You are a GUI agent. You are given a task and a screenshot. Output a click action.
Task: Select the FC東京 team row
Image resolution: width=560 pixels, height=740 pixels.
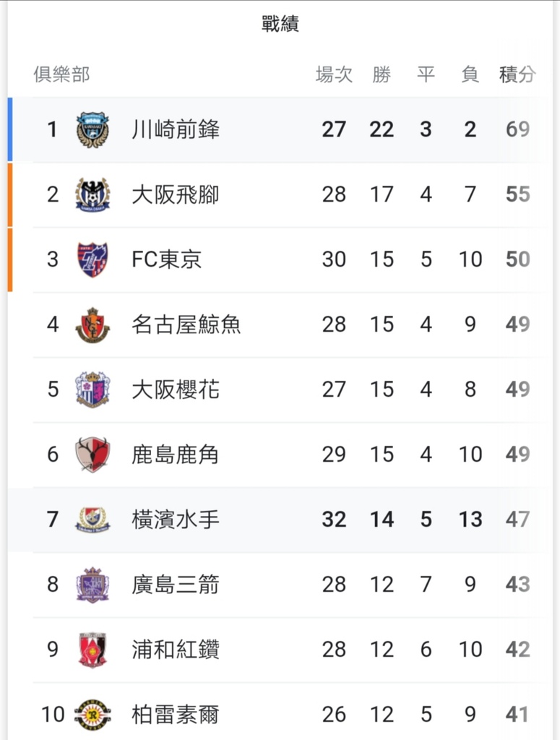(x=280, y=259)
